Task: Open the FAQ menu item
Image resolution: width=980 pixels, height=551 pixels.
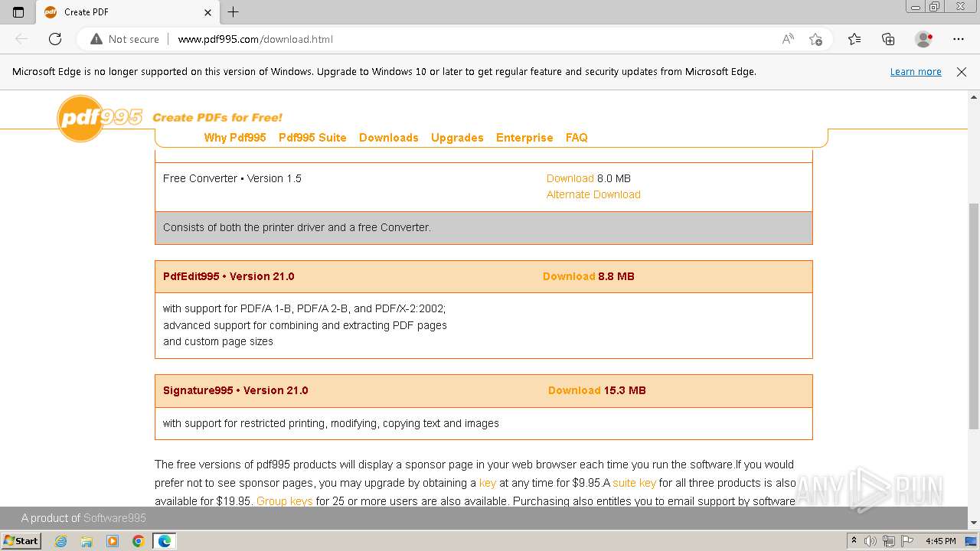Action: click(x=577, y=138)
